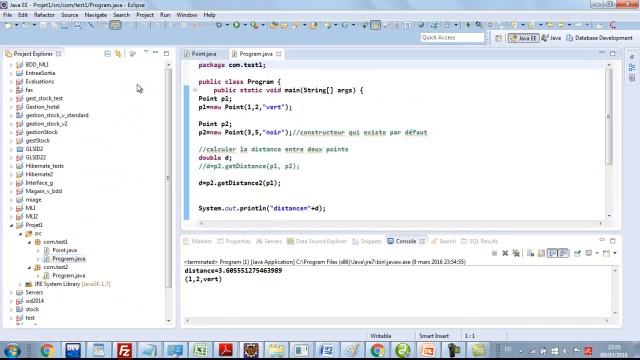The image size is (640, 360).
Task: Open the Refactor menu
Action: point(44,15)
